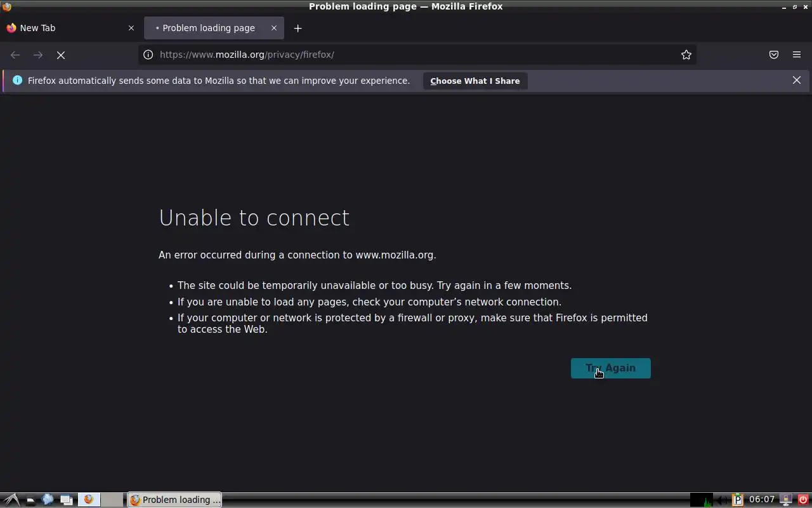Open the Choose What I Share settings

(x=475, y=81)
